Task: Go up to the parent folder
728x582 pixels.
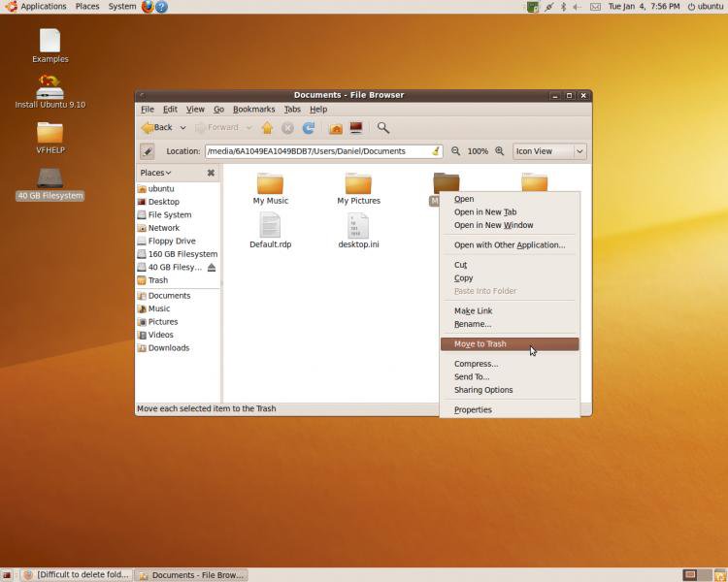Action: click(x=267, y=128)
